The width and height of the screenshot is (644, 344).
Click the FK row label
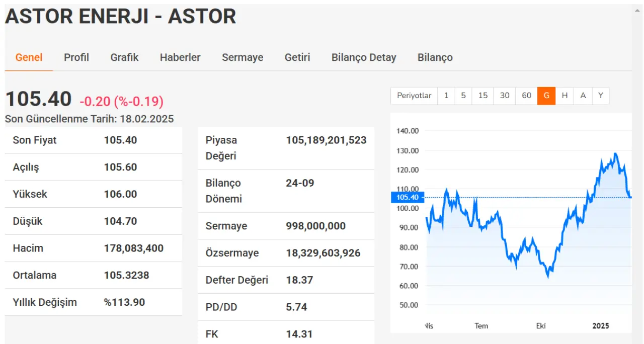pos(212,334)
